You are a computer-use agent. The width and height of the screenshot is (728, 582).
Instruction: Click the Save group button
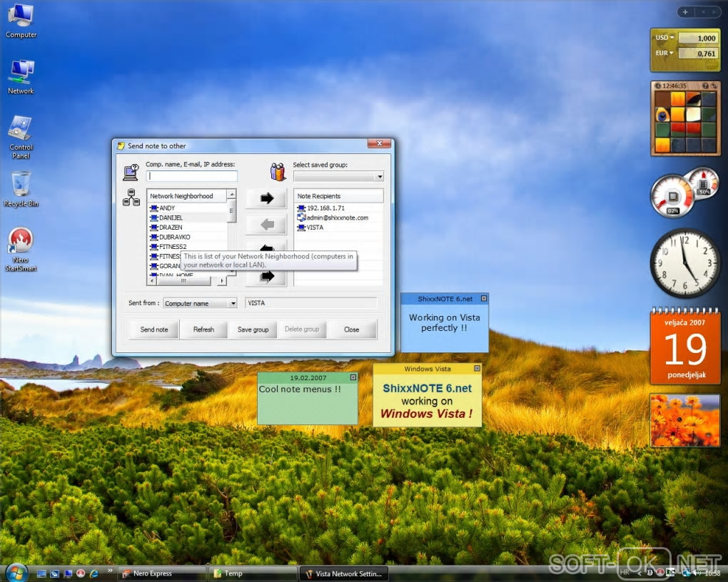coord(253,330)
